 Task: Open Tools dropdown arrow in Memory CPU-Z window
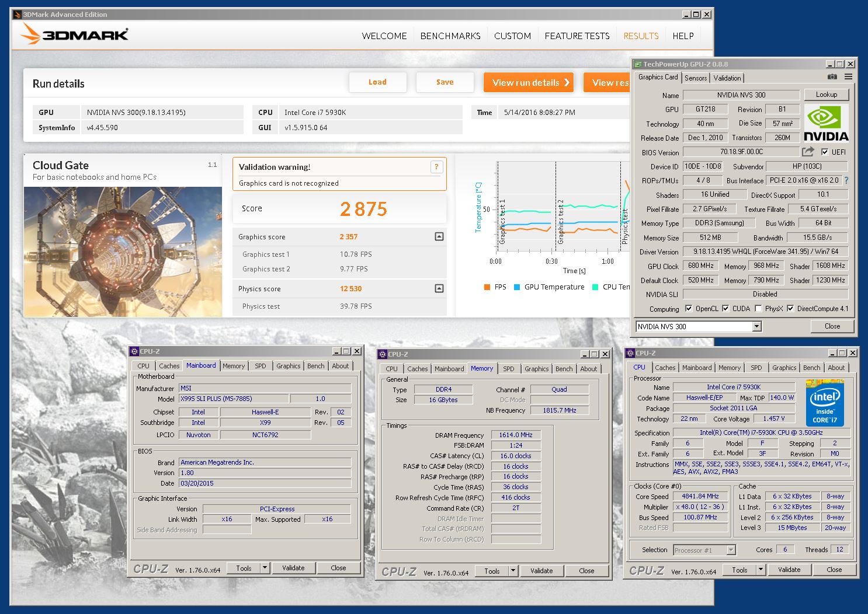[x=513, y=571]
